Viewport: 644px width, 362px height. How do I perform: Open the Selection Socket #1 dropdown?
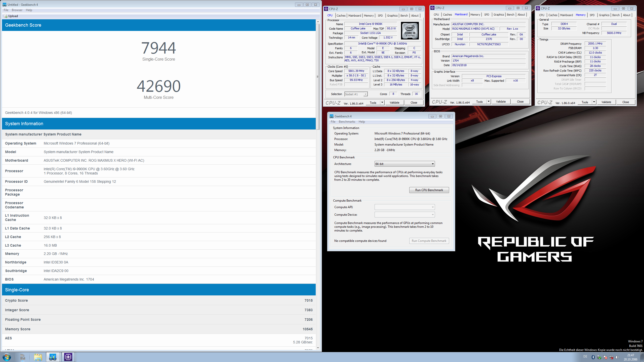(x=356, y=94)
